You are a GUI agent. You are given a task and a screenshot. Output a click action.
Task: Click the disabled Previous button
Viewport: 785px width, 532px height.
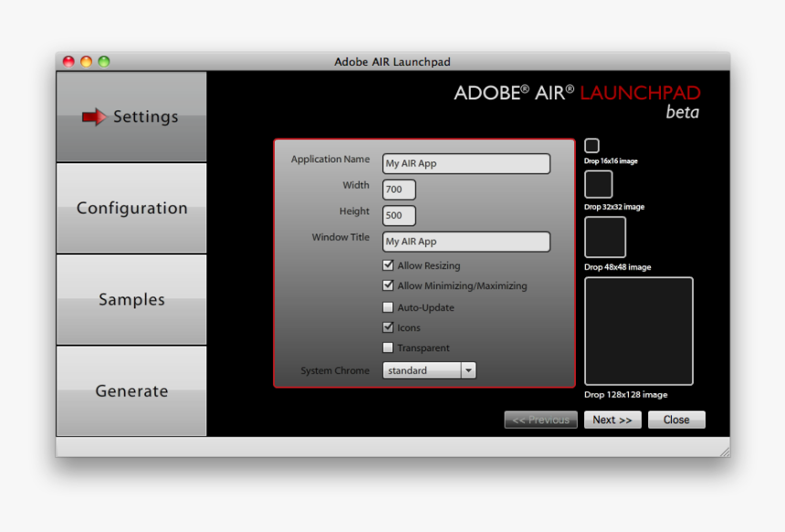540,419
